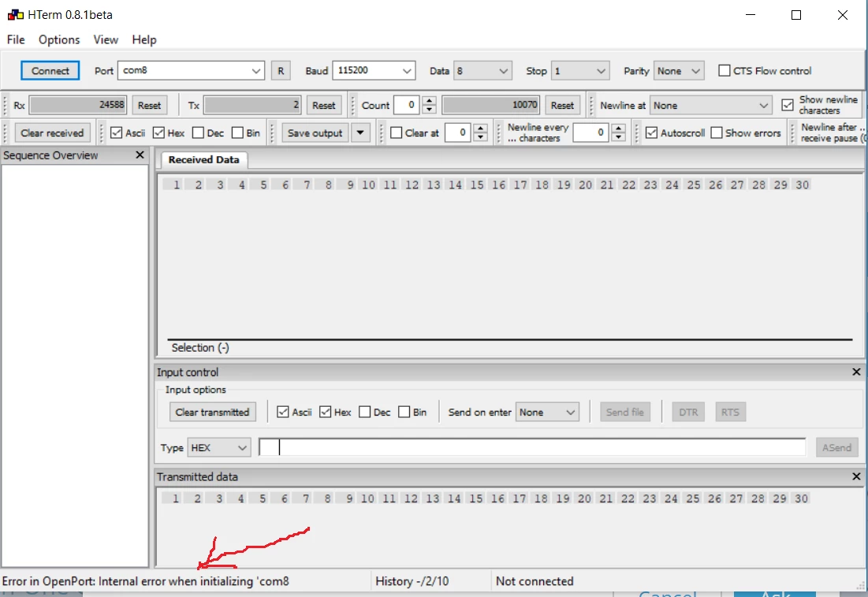Click the RTS button
The width and height of the screenshot is (868, 597).
tap(730, 412)
